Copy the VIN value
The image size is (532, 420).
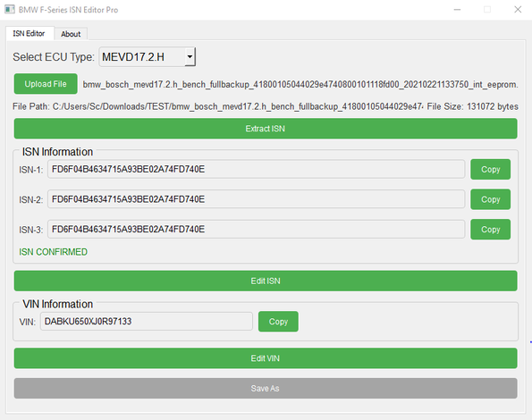[x=278, y=322]
